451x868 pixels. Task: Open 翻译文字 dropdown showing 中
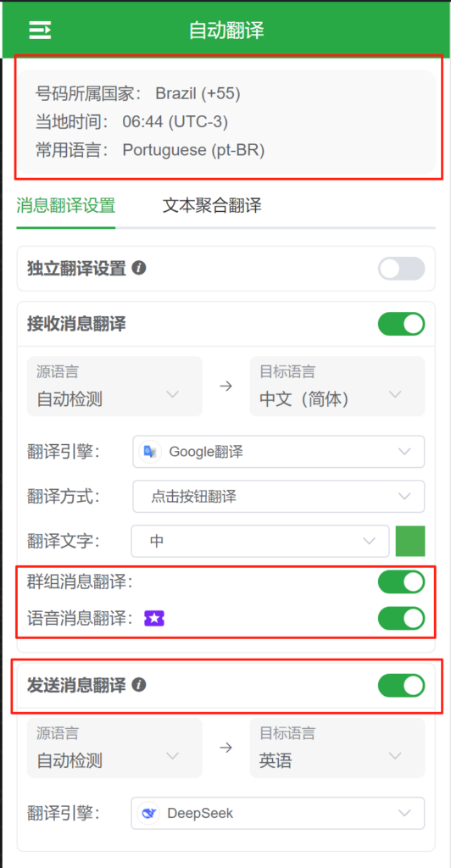tap(260, 541)
